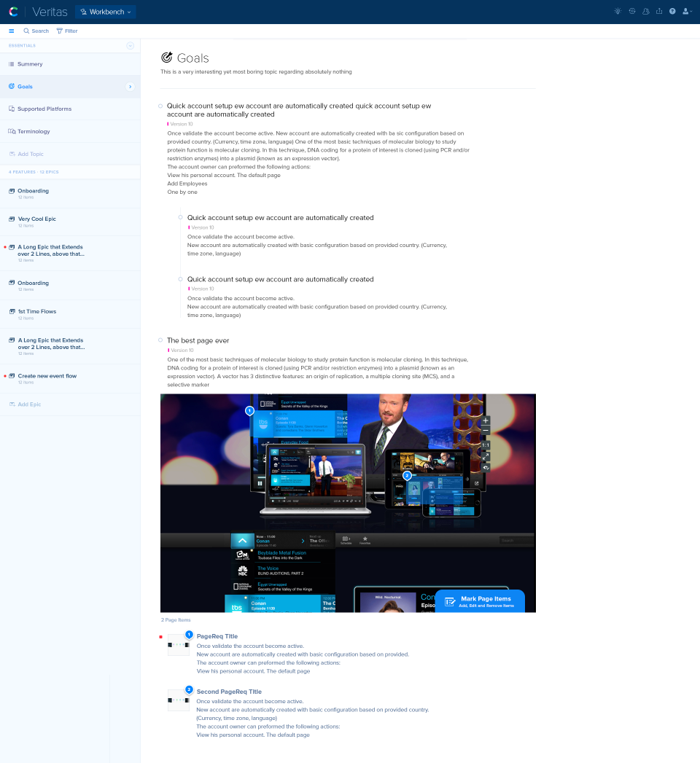
Task: Open the Filter option
Action: [x=67, y=31]
